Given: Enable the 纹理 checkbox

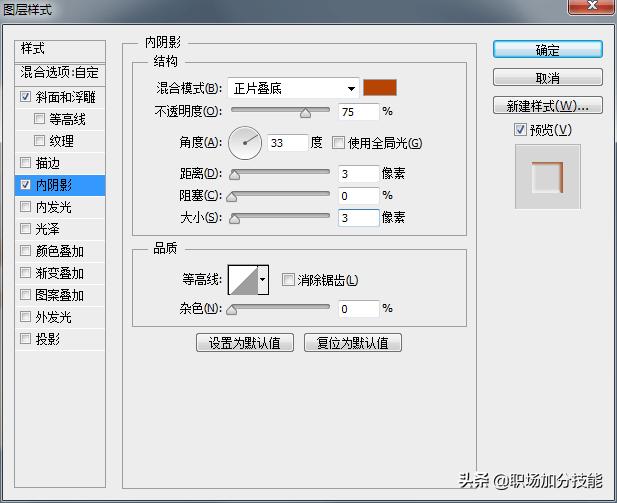Looking at the screenshot, I should (39, 141).
